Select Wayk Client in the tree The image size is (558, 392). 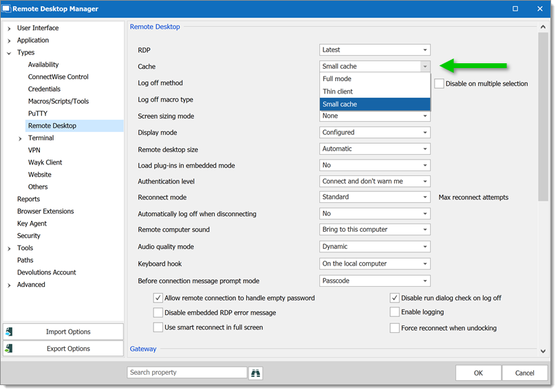(x=45, y=162)
